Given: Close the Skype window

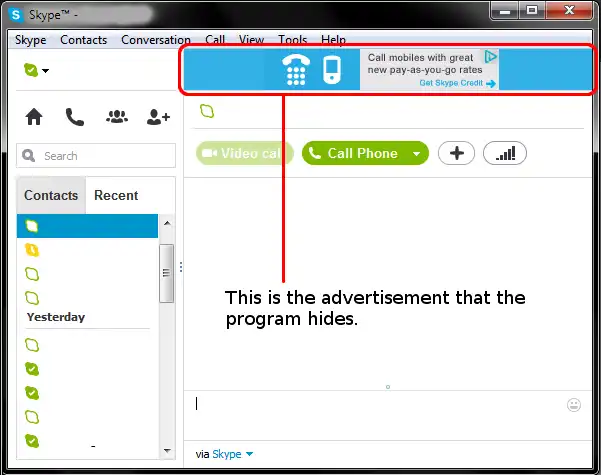Looking at the screenshot, I should (569, 10).
